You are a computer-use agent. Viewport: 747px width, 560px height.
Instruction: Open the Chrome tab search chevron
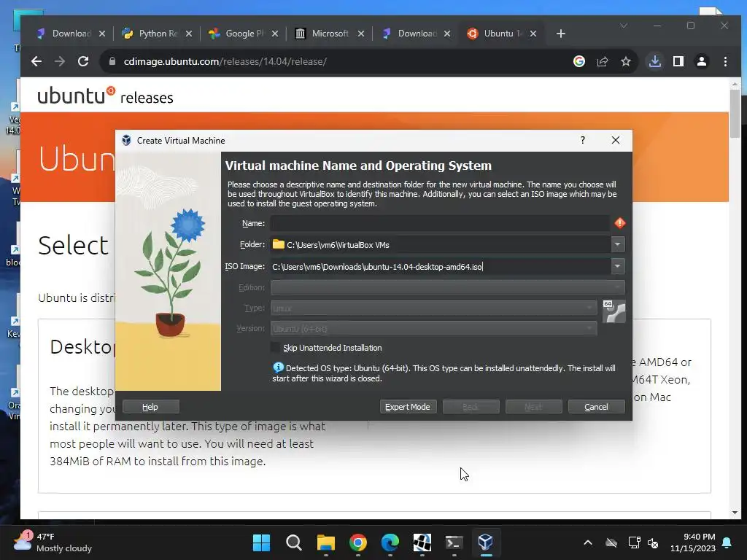point(624,26)
